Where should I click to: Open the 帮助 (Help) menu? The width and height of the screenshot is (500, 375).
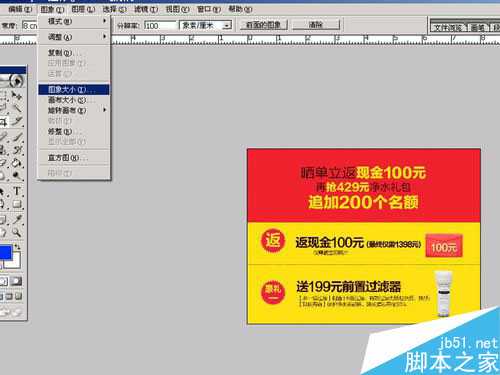coord(240,9)
